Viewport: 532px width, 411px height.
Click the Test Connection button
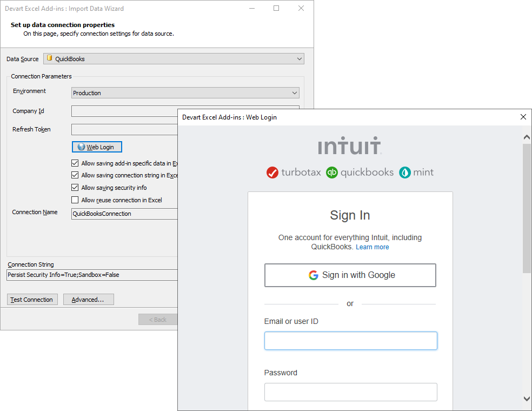click(32, 300)
